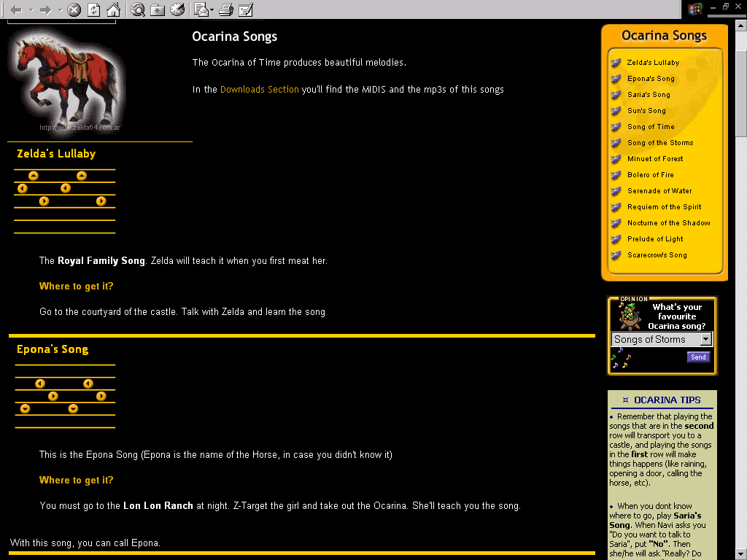747x560 pixels.
Task: Open the favourite Ocarina song dropdown
Action: (705, 339)
